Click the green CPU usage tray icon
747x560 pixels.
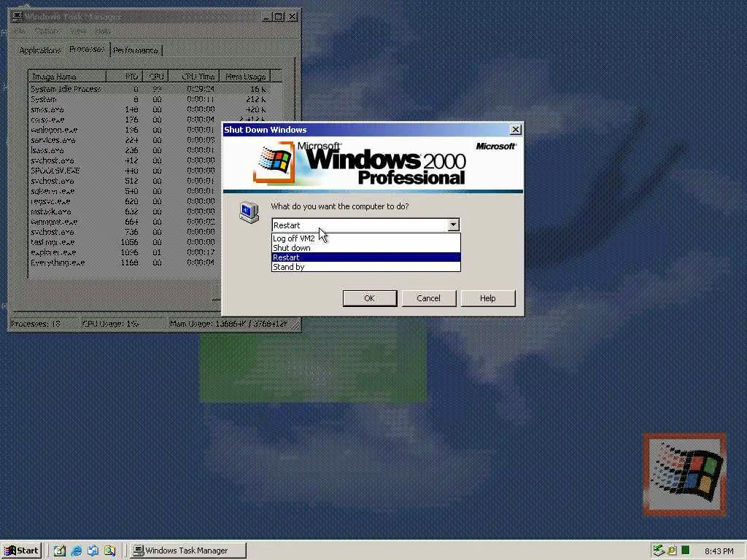(x=685, y=551)
